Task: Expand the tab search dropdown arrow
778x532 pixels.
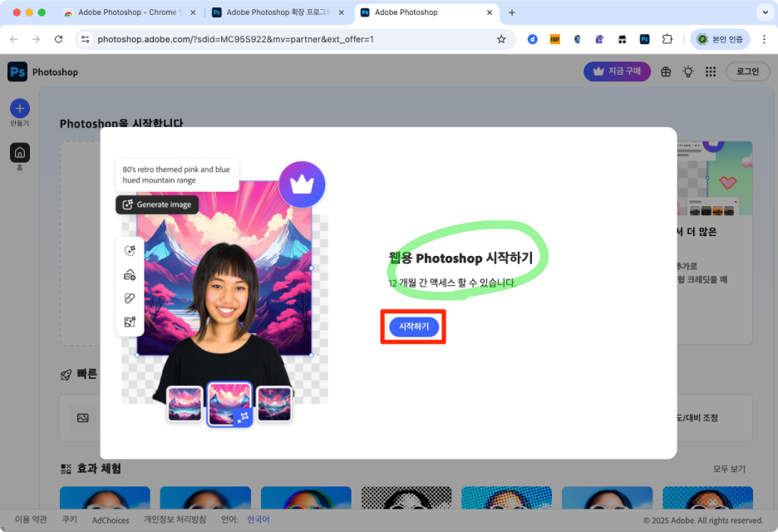Action: (765, 12)
